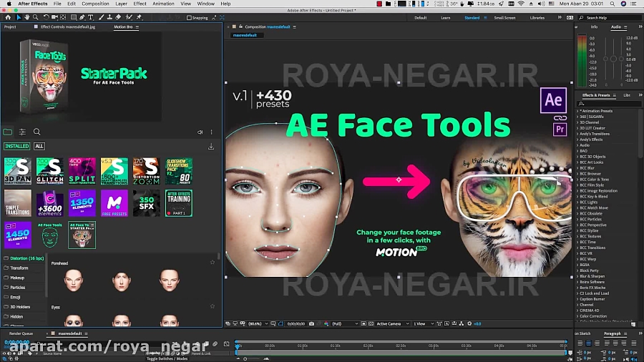The height and width of the screenshot is (362, 644).
Task: Select the Zoom tool in toolbar
Action: [36, 18]
